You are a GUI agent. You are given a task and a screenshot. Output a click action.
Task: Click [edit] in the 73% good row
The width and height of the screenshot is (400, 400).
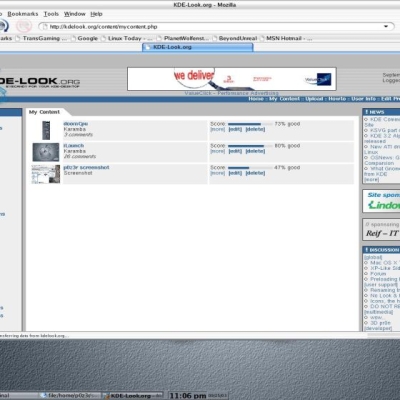pos(235,129)
